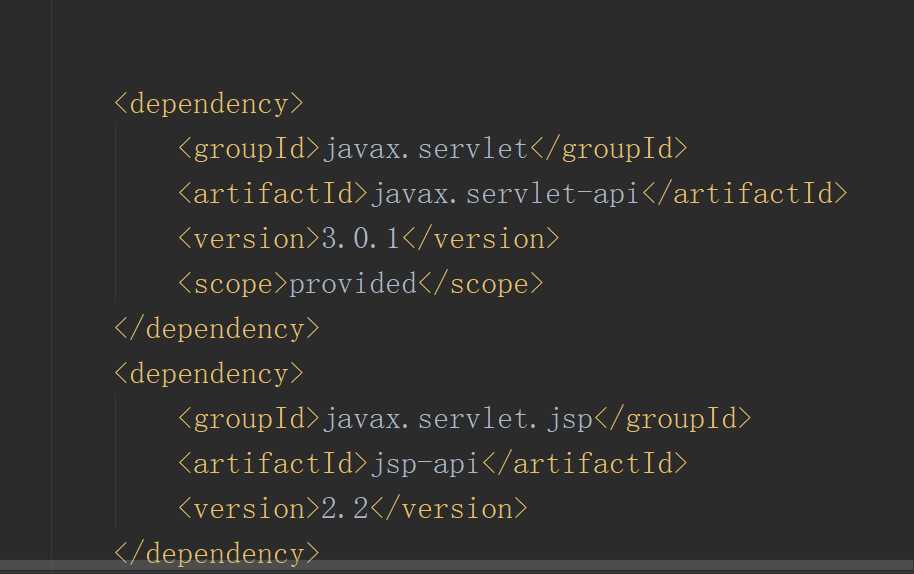Click the version number 2.2
The height and width of the screenshot is (574, 914).
[345, 509]
